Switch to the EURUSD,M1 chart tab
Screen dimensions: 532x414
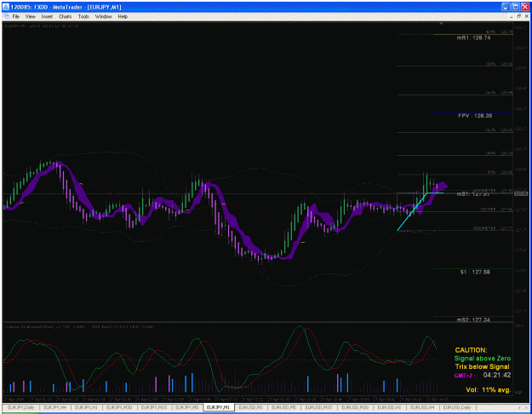(x=250, y=407)
